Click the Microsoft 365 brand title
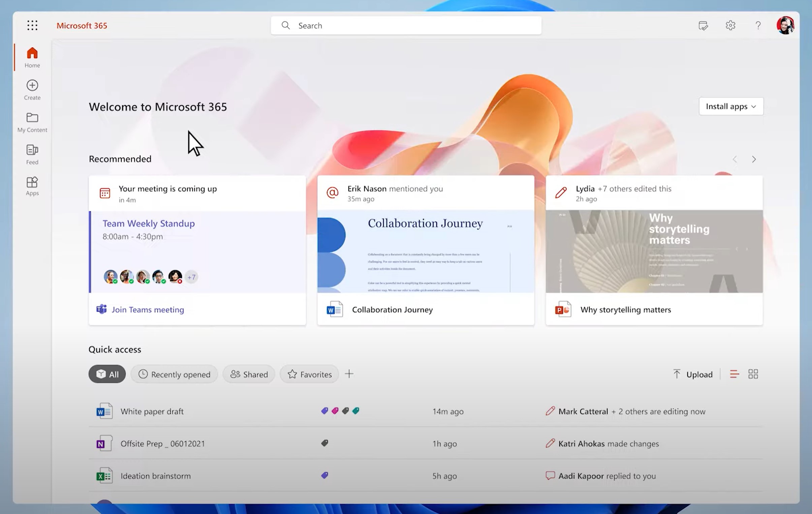 click(82, 26)
